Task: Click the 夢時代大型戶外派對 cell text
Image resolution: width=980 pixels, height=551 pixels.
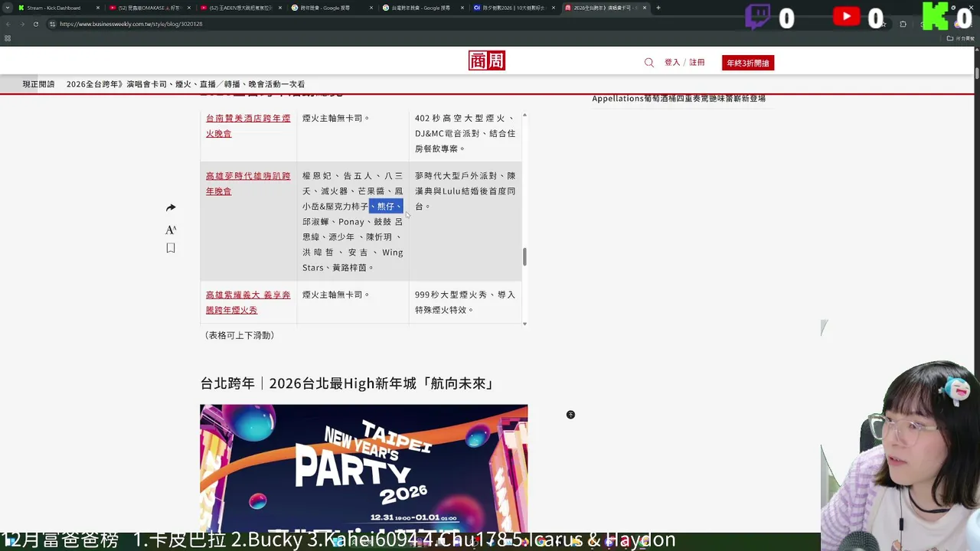Action: (x=465, y=191)
